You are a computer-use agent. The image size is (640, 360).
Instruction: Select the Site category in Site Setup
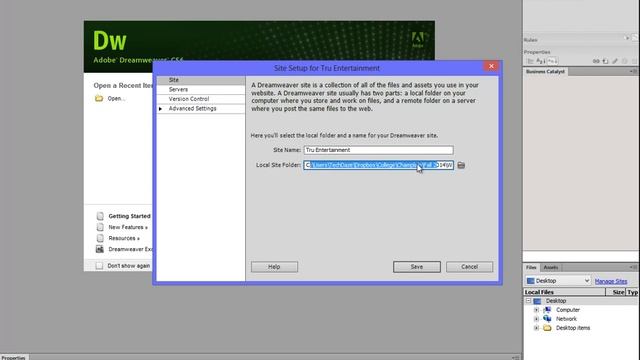(x=201, y=80)
